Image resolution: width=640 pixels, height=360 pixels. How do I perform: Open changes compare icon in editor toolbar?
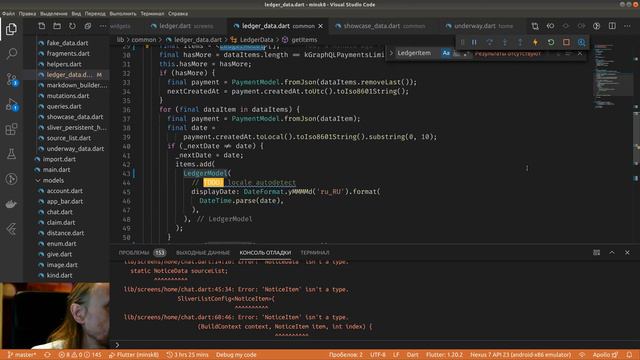[535, 26]
